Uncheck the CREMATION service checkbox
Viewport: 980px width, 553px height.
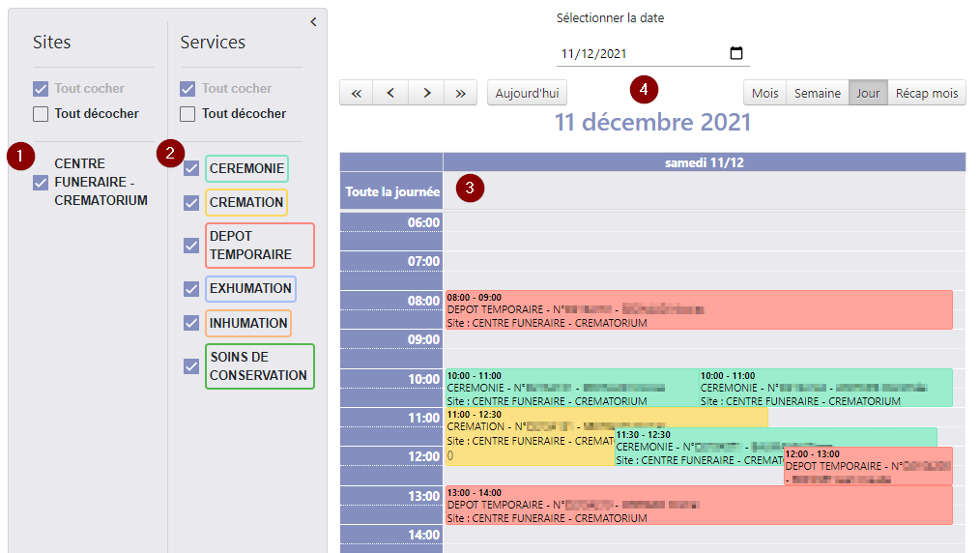click(191, 202)
